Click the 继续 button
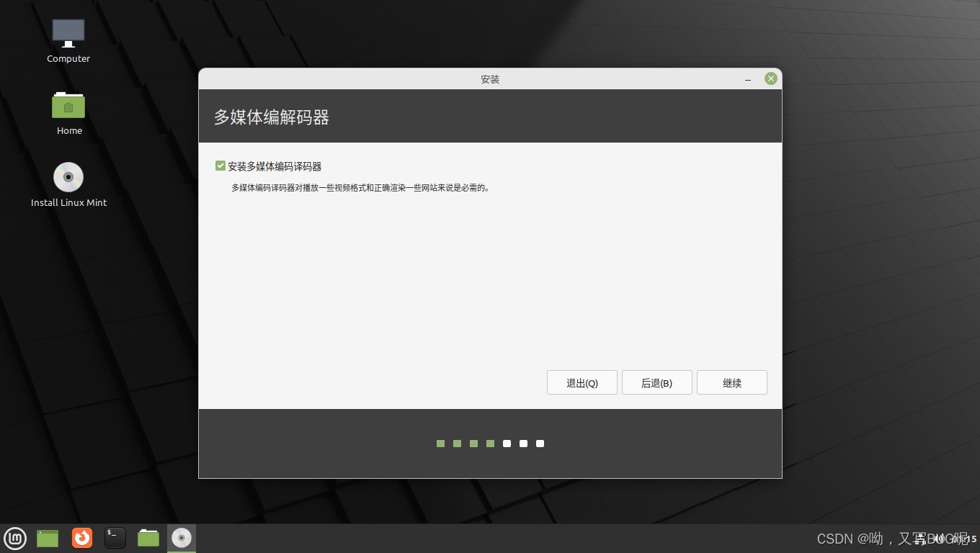Screen dimensions: 980x553 732,382
